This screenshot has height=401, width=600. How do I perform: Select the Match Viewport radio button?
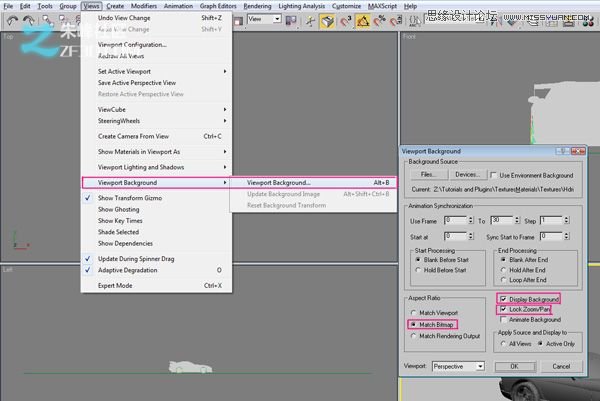pos(415,313)
